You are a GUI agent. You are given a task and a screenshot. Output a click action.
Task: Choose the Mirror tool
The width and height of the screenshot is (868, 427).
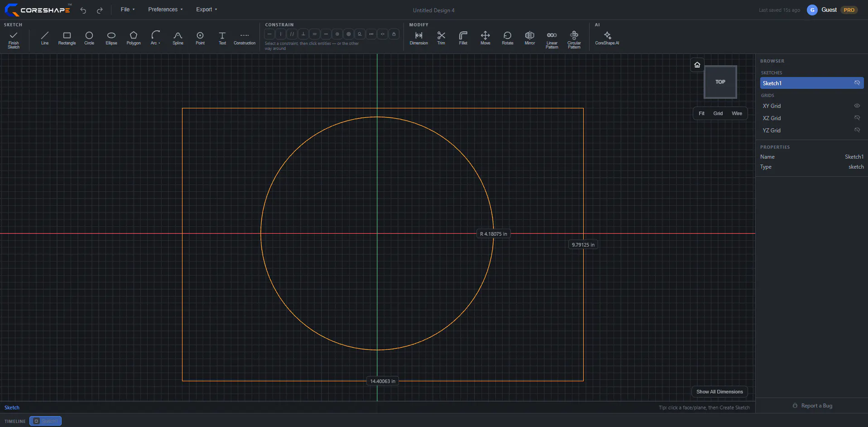(530, 38)
